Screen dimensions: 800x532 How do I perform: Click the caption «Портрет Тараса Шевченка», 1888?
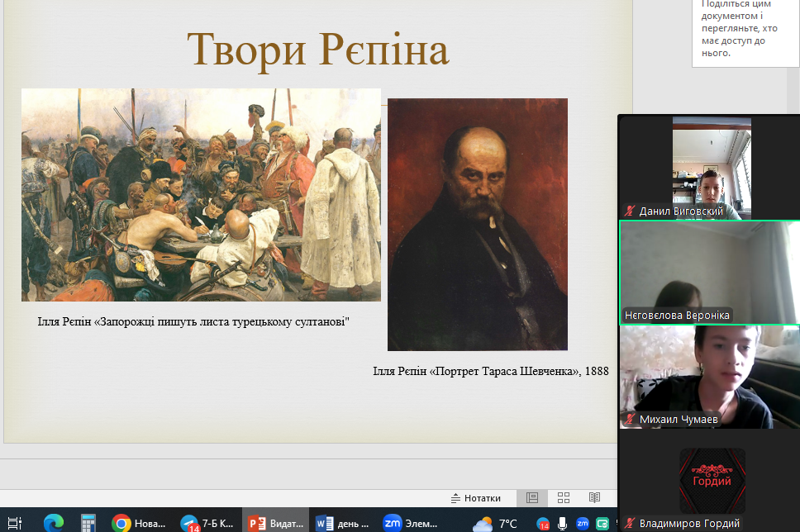click(x=491, y=371)
